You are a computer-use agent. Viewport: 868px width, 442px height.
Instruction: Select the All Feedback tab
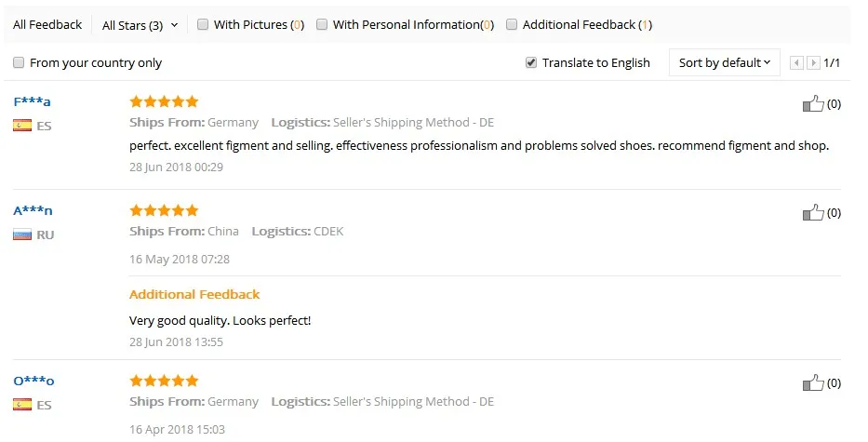(47, 25)
